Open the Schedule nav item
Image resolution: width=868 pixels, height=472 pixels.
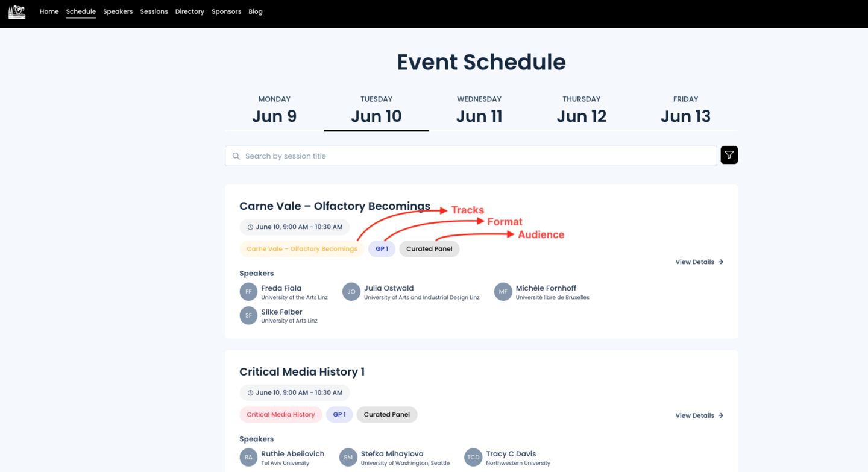[x=81, y=11]
